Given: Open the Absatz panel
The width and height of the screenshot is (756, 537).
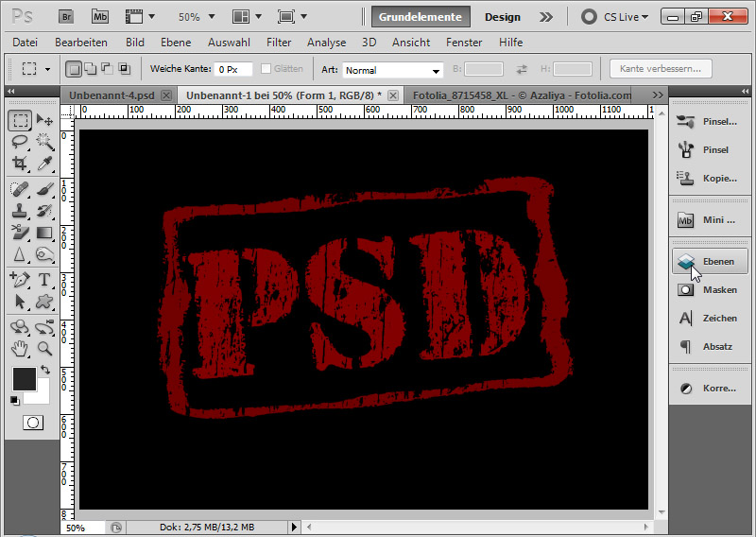Looking at the screenshot, I should click(711, 346).
